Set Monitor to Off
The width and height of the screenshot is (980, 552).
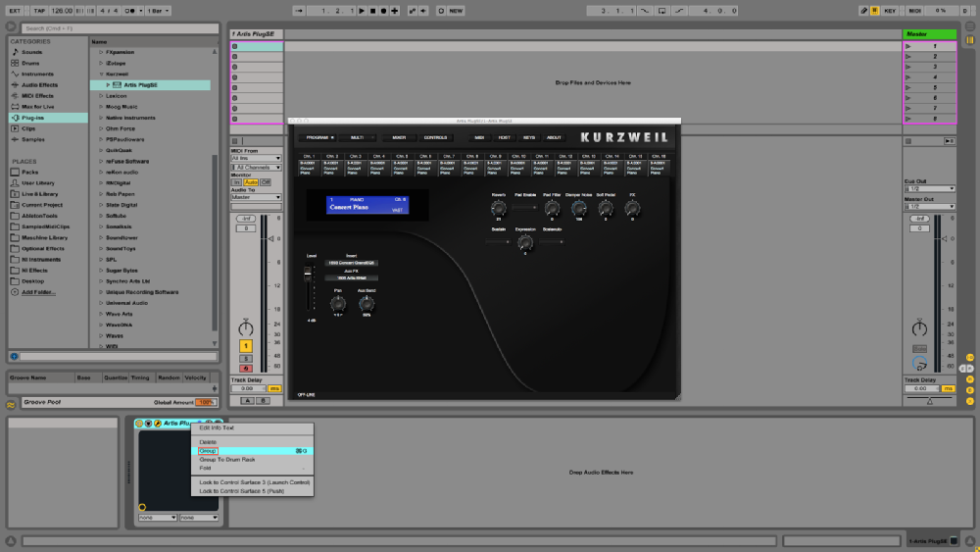[x=266, y=182]
